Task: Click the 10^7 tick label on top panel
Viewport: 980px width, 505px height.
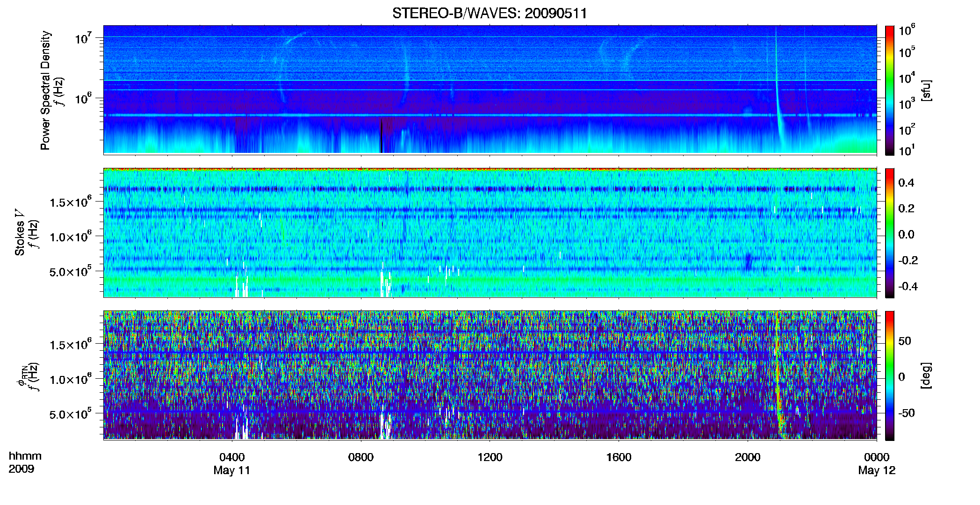Action: tap(83, 38)
